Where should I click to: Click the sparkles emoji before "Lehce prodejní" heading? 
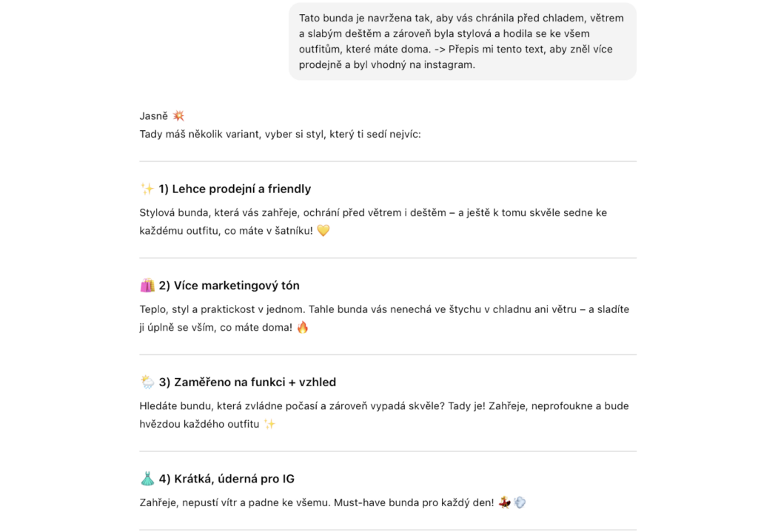point(147,189)
